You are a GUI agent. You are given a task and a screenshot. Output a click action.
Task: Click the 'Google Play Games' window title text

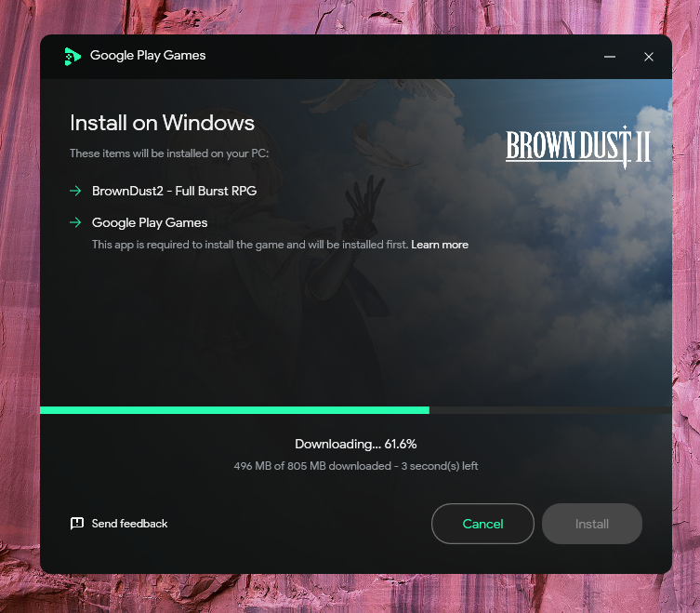pos(148,56)
